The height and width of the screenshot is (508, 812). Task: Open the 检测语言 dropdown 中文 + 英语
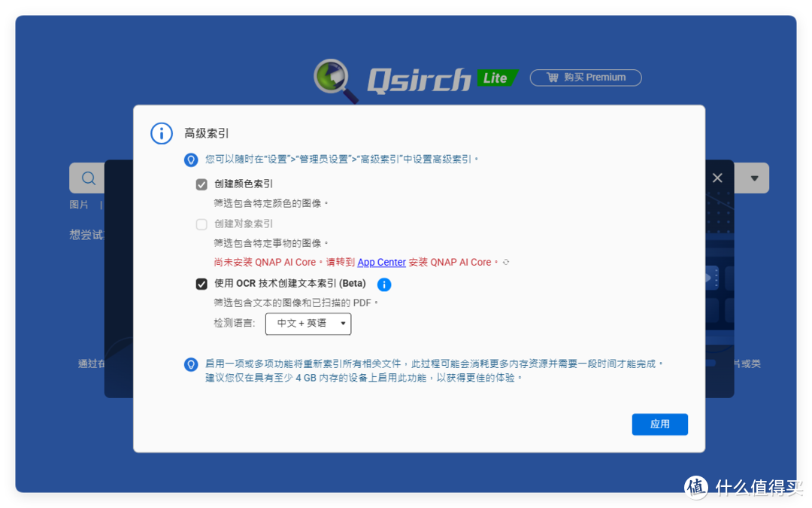pyautogui.click(x=308, y=324)
